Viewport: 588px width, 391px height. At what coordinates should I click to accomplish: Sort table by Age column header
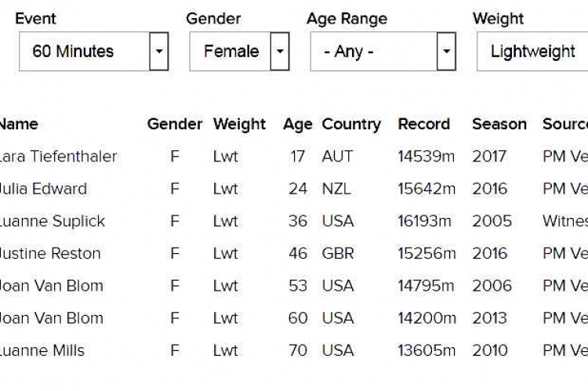(x=298, y=124)
